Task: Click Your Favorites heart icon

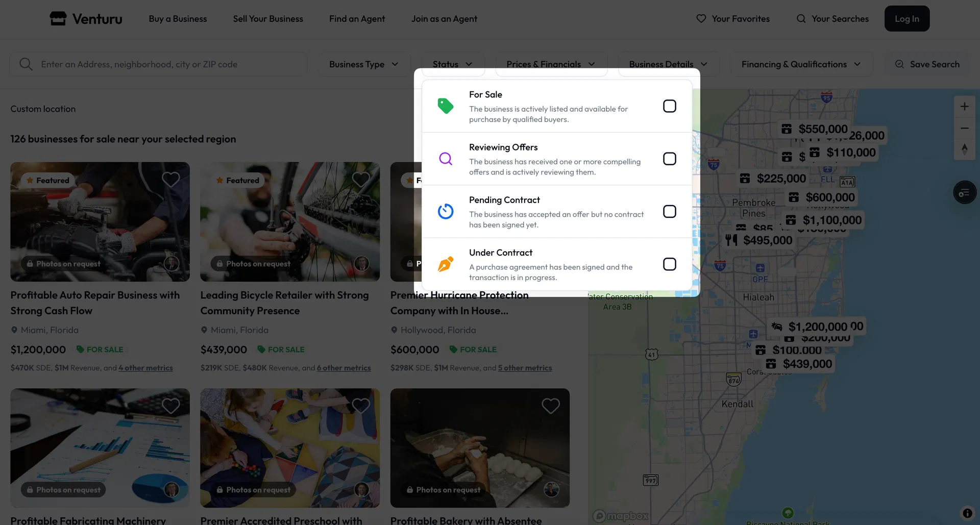Action: [700, 18]
